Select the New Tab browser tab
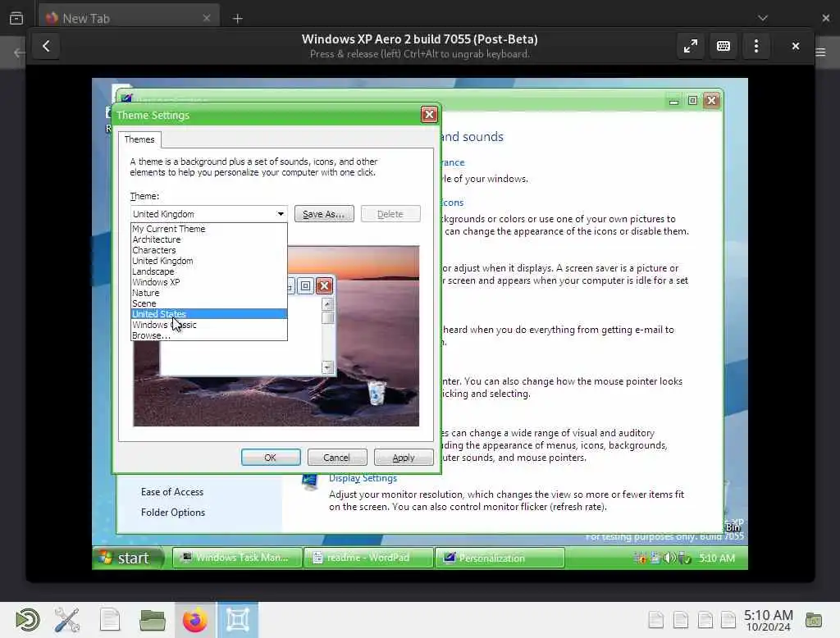 coord(129,19)
